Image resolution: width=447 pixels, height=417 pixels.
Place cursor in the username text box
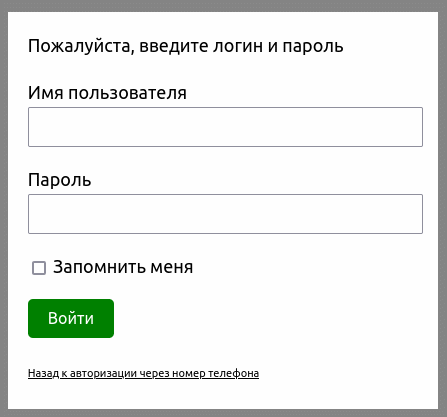pos(225,127)
